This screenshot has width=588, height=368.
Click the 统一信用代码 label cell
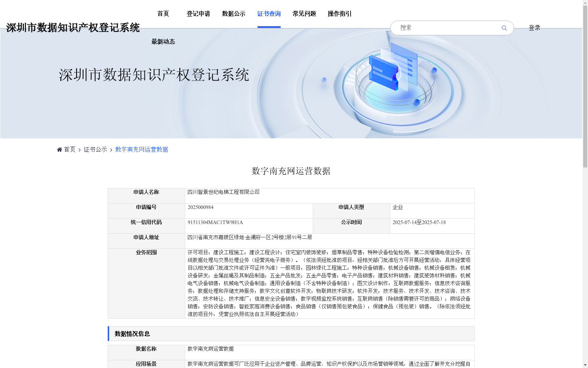click(146, 226)
